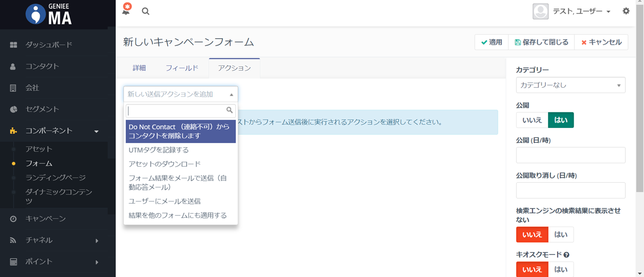Screen dimensions: 644x277
Task: Switch to the フィールド tab
Action: point(182,68)
